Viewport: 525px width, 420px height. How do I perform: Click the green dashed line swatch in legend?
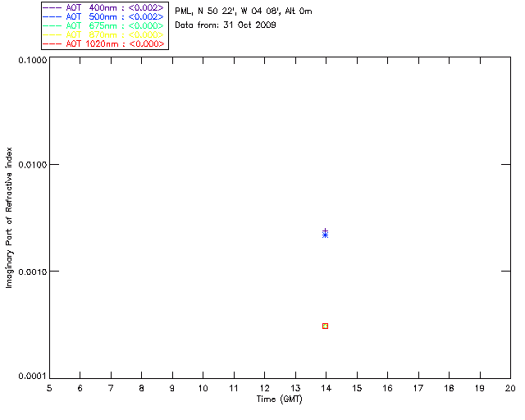tap(52, 25)
